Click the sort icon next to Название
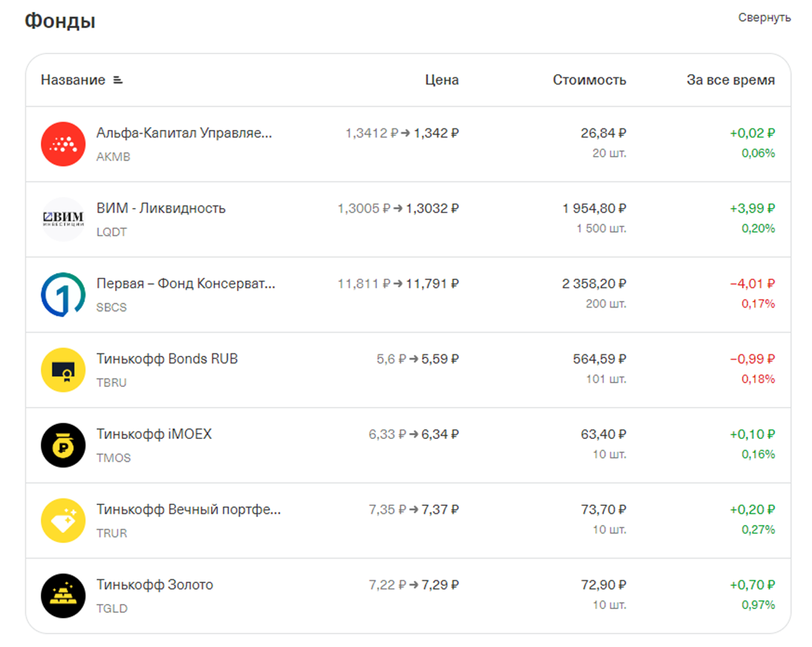The height and width of the screenshot is (647, 812). (117, 80)
